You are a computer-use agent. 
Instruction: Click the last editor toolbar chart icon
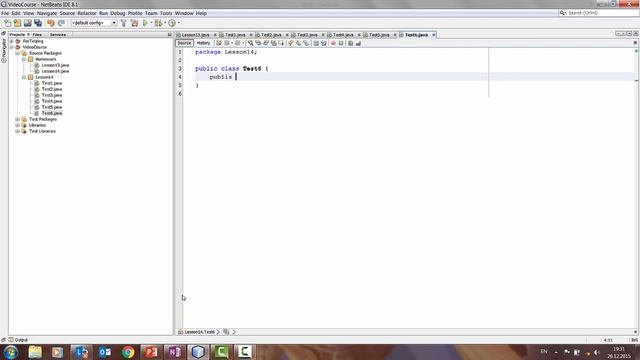[x=358, y=43]
